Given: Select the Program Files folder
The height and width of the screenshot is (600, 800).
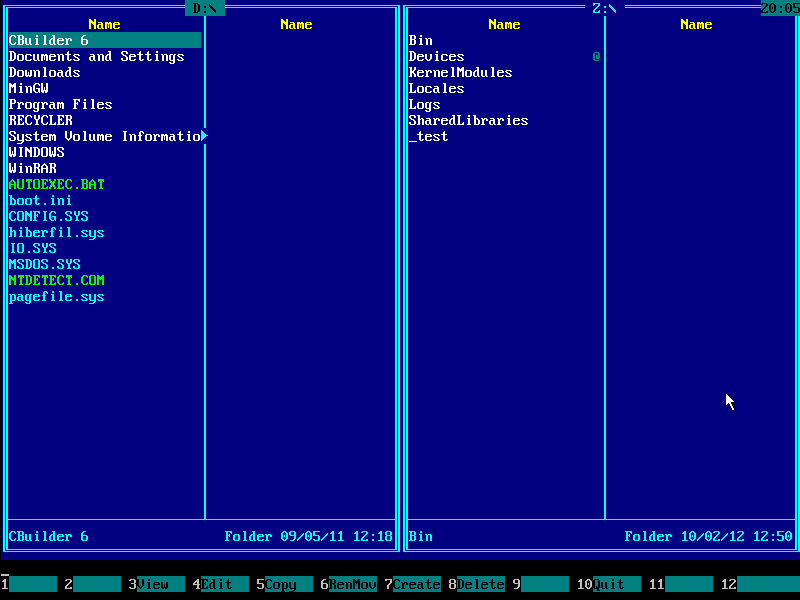Looking at the screenshot, I should pyautogui.click(x=60, y=104).
